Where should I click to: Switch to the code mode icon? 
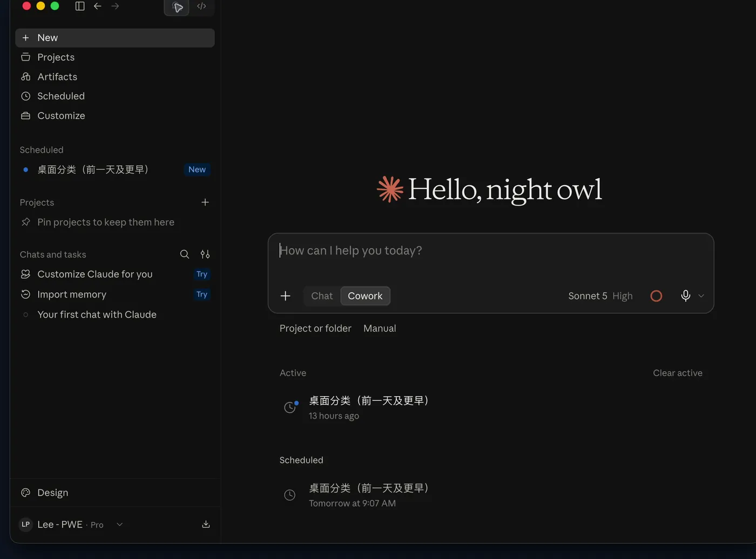coord(201,6)
